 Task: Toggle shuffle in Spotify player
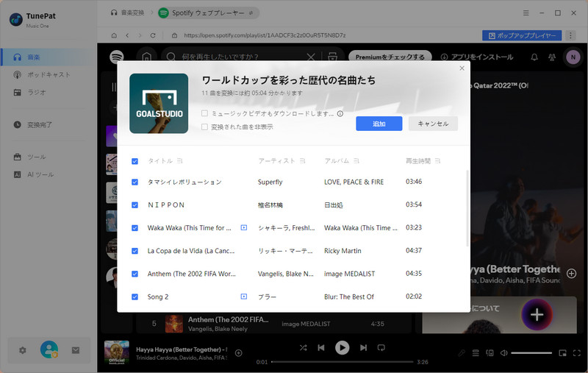click(x=303, y=347)
